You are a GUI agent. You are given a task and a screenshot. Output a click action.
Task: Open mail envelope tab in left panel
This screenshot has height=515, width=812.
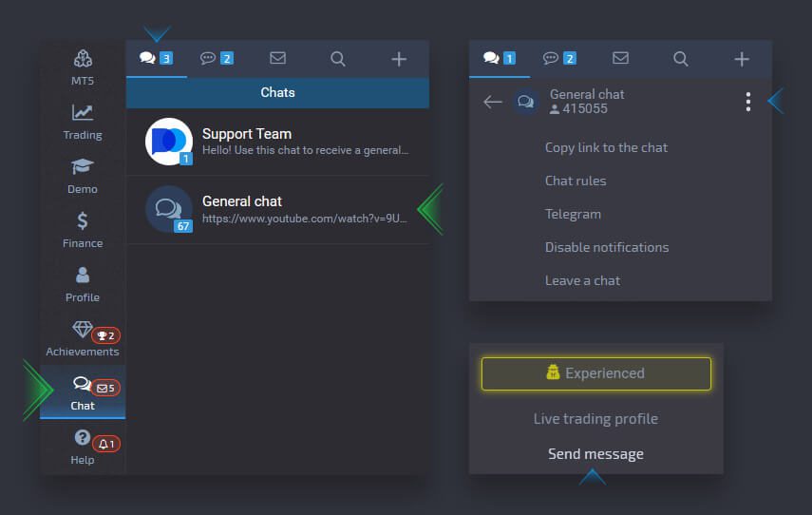277,59
